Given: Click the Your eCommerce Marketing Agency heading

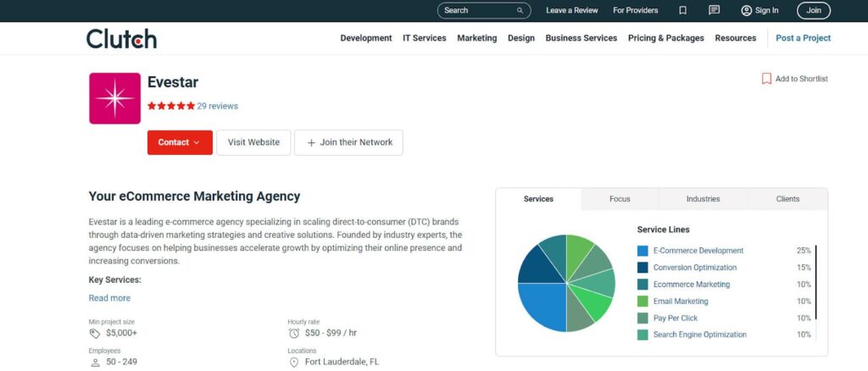Looking at the screenshot, I should pyautogui.click(x=194, y=197).
